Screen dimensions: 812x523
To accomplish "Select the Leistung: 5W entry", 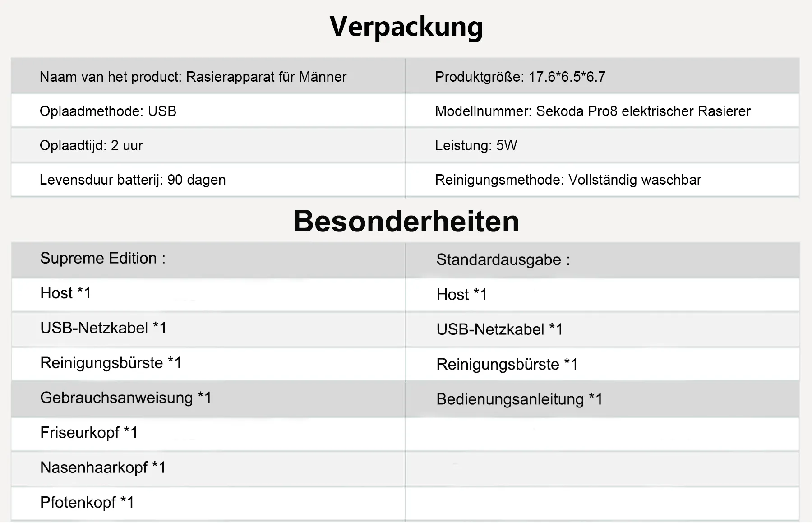I will pyautogui.click(x=475, y=146).
